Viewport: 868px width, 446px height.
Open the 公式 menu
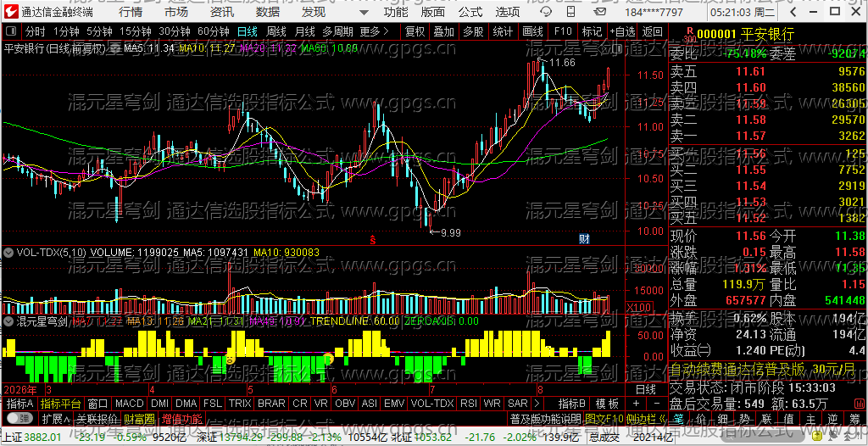[470, 12]
